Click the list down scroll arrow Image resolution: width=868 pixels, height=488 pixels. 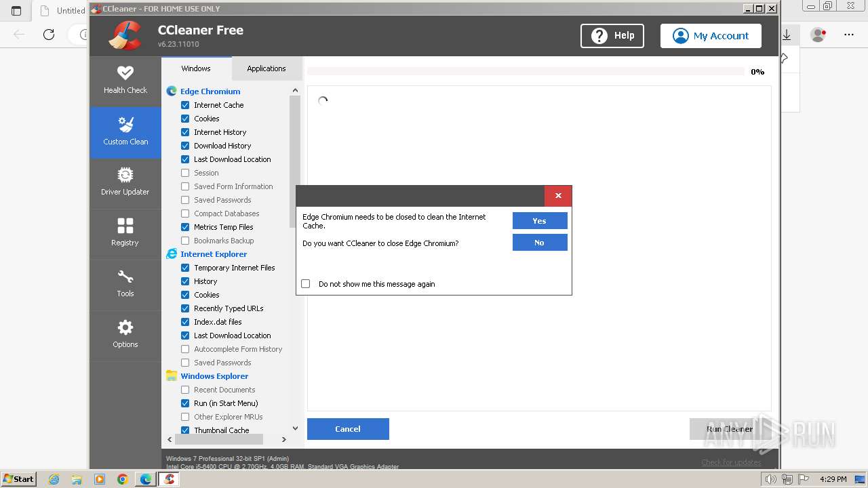tap(295, 428)
